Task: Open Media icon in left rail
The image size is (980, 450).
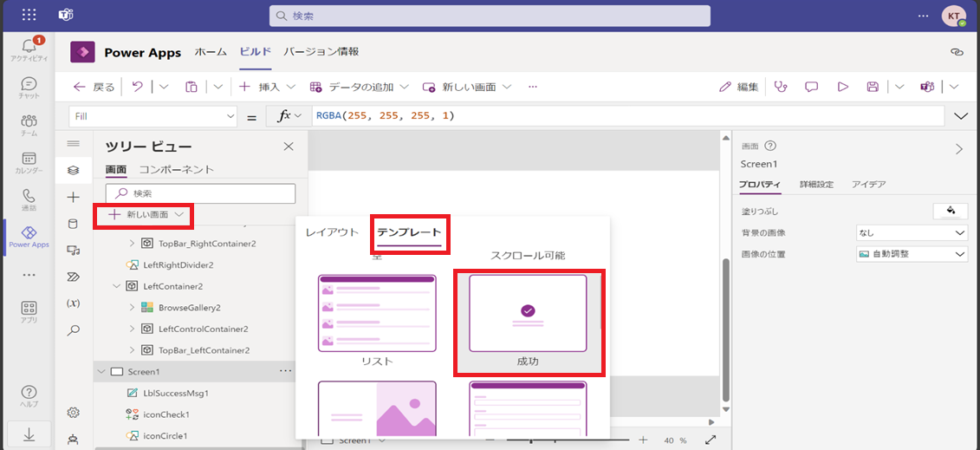Action: [x=73, y=250]
